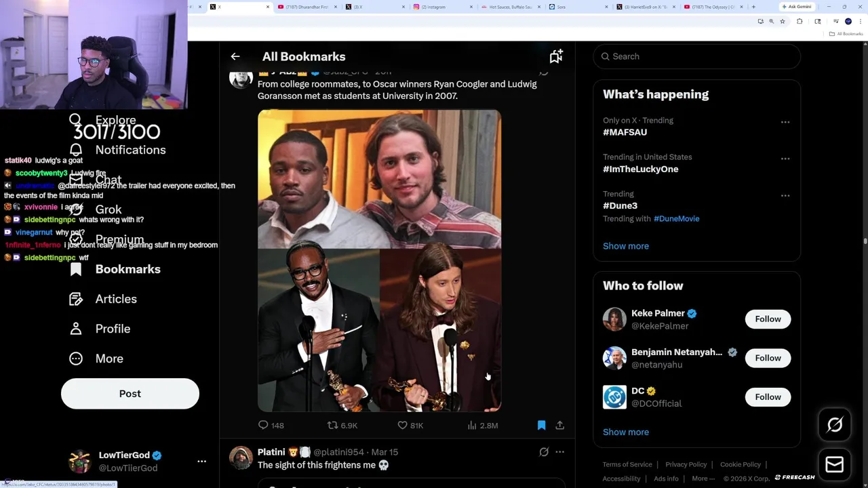Open the floating Grok button
This screenshot has height=488, width=868.
tap(835, 425)
